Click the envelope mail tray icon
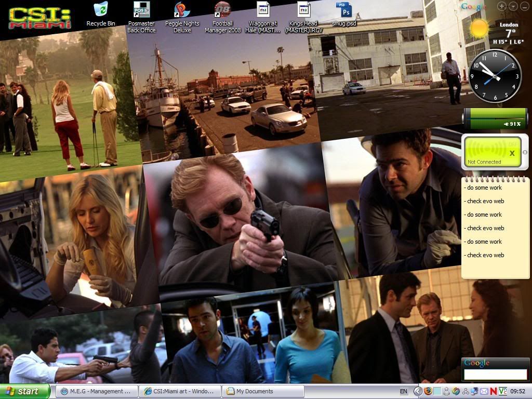Image resolution: width=532 pixels, height=399 pixels. click(484, 392)
